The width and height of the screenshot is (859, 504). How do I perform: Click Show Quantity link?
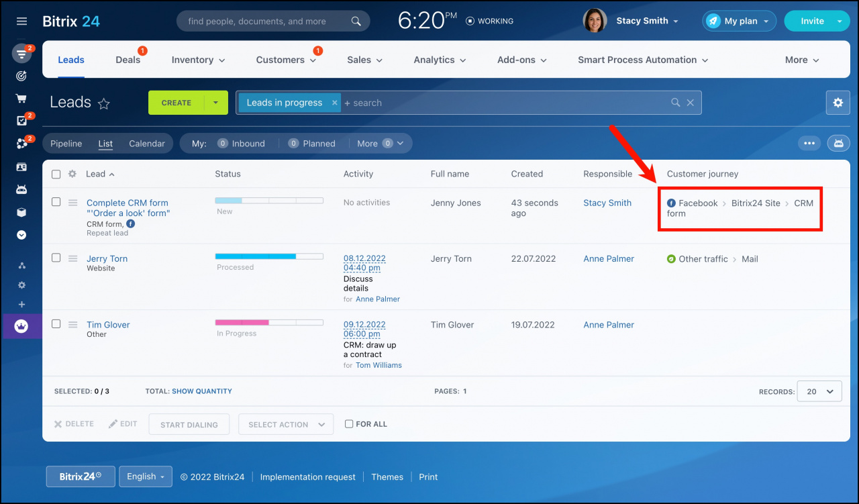(x=202, y=391)
